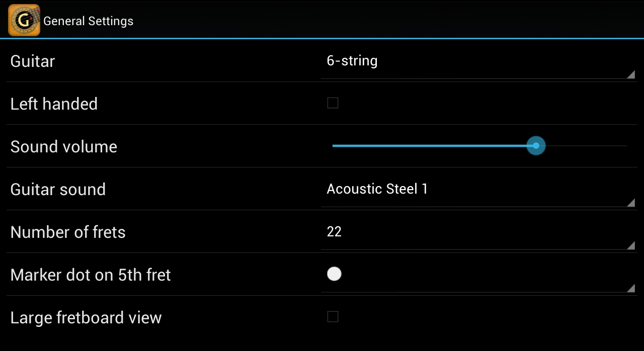Enable the Large fretboard view checkbox

pos(333,316)
